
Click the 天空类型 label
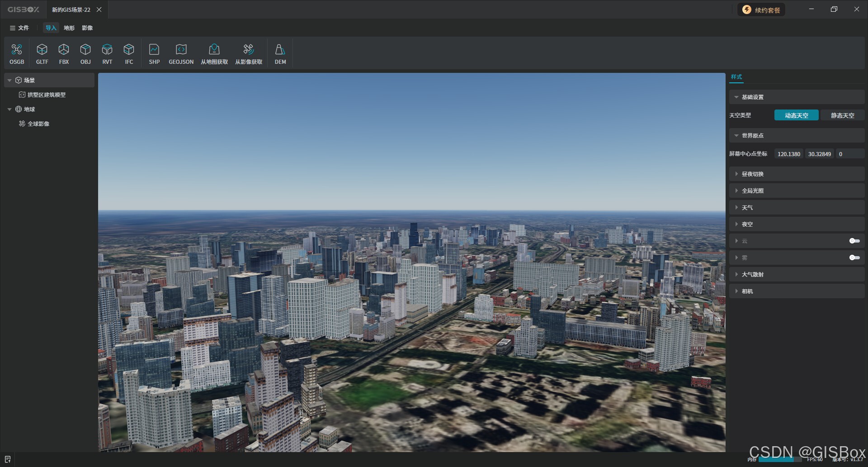click(740, 115)
